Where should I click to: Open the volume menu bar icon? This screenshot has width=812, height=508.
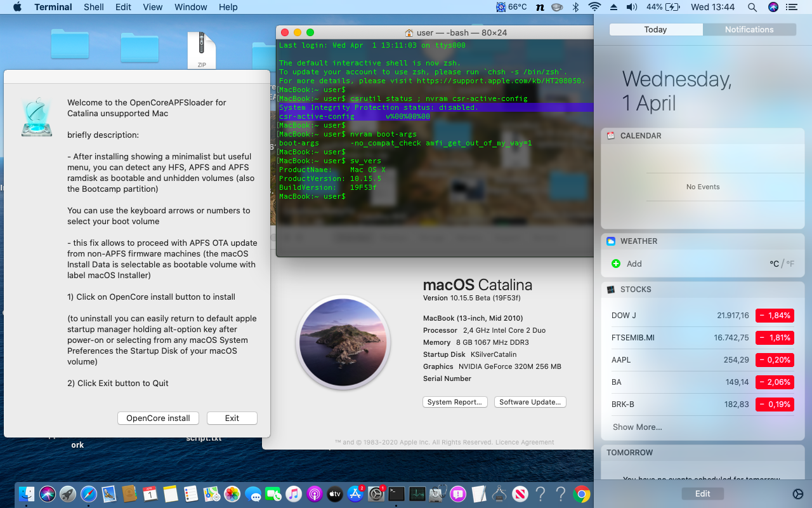point(631,7)
